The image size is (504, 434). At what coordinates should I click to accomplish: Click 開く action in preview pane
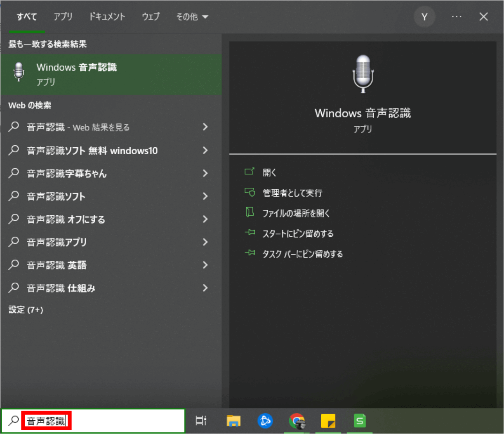click(270, 172)
